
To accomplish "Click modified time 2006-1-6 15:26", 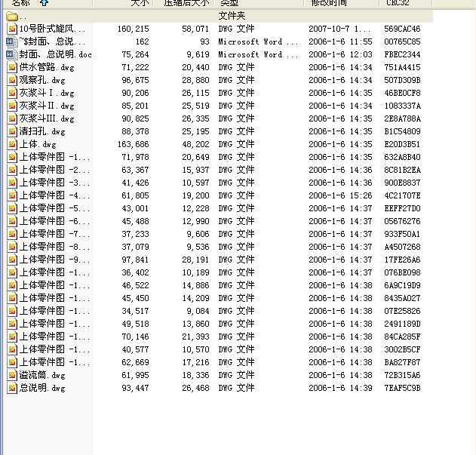I will pos(340,195).
